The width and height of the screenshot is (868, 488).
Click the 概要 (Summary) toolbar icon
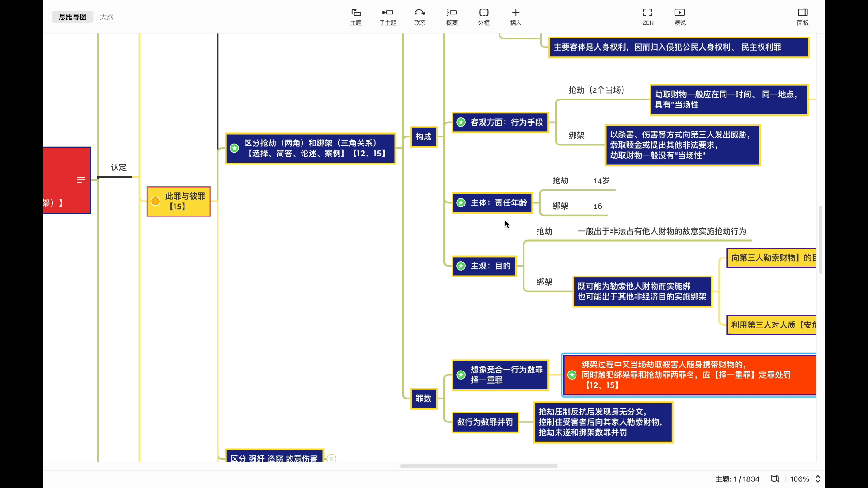tap(452, 17)
